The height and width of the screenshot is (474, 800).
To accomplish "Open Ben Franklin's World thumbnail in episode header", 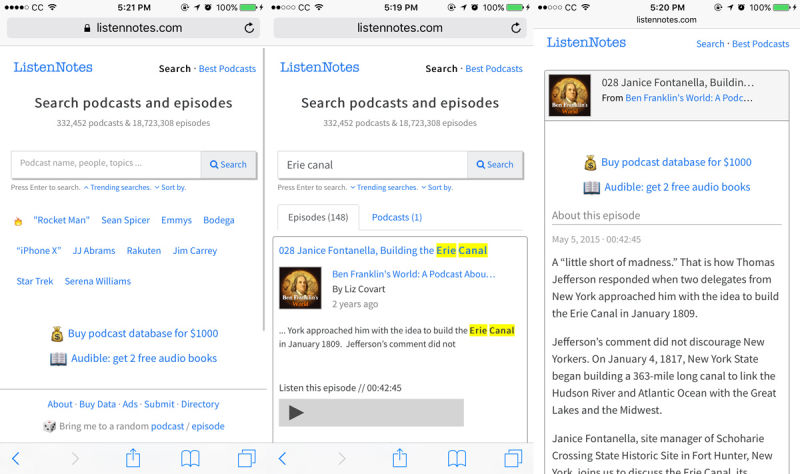I will (x=570, y=95).
